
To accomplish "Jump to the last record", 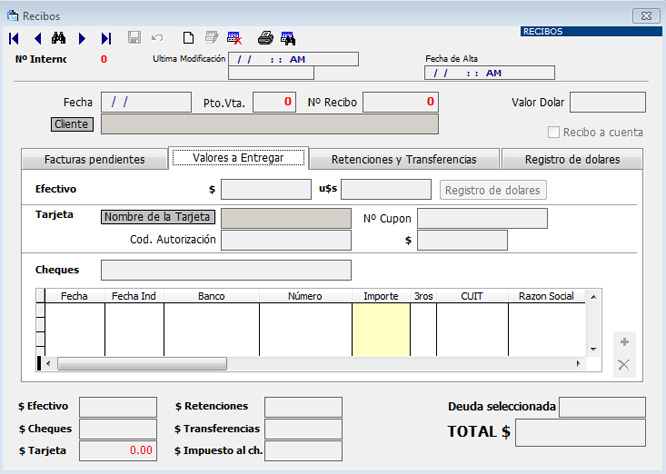I will tap(106, 38).
